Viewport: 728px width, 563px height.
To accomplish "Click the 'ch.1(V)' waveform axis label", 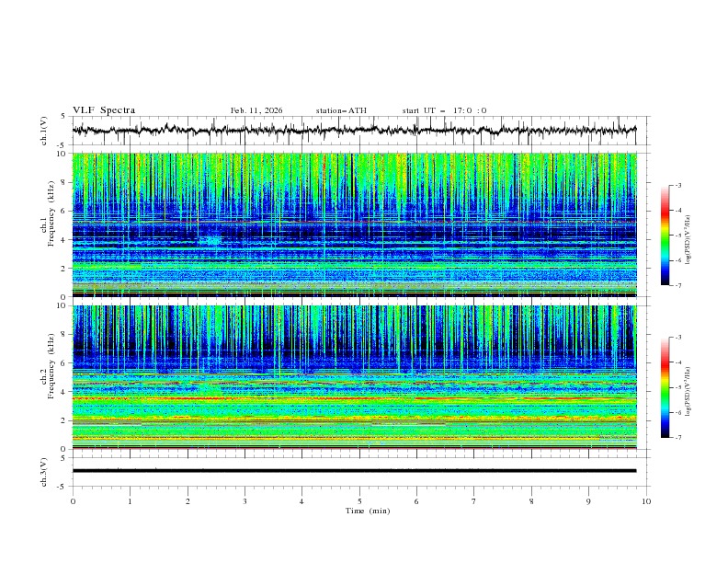I will point(44,131).
